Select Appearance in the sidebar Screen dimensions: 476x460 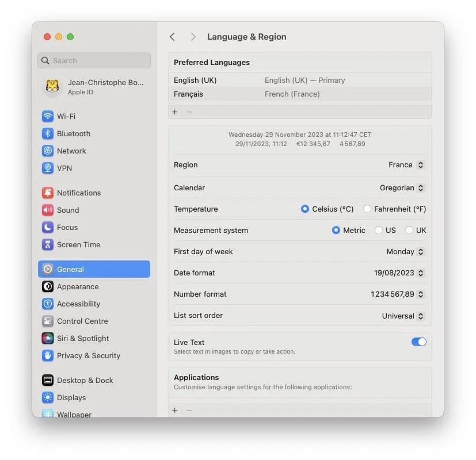coord(78,286)
